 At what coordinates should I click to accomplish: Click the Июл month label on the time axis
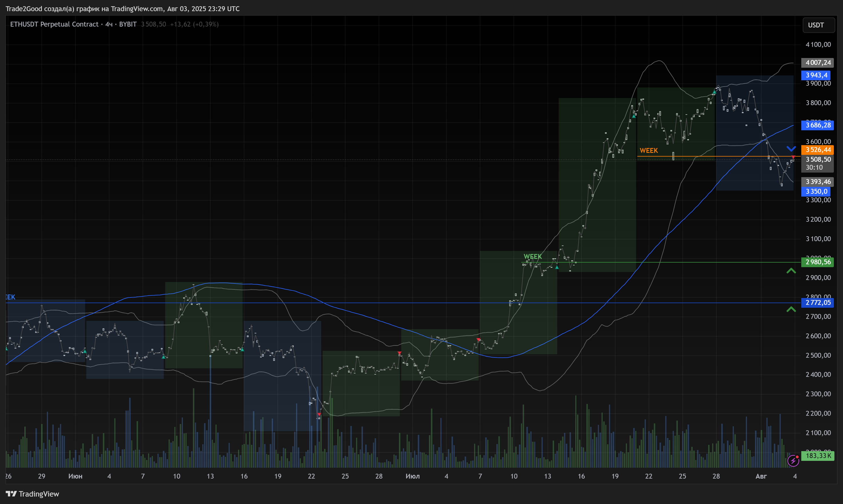point(412,476)
